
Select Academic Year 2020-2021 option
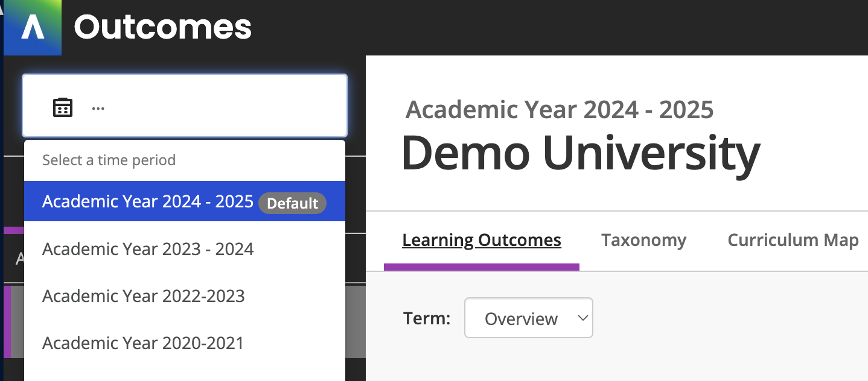[143, 343]
